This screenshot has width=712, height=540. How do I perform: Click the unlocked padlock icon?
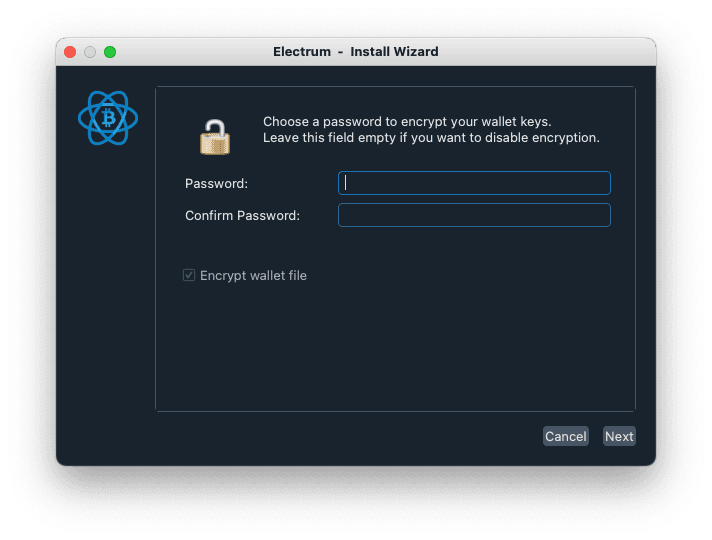(214, 135)
